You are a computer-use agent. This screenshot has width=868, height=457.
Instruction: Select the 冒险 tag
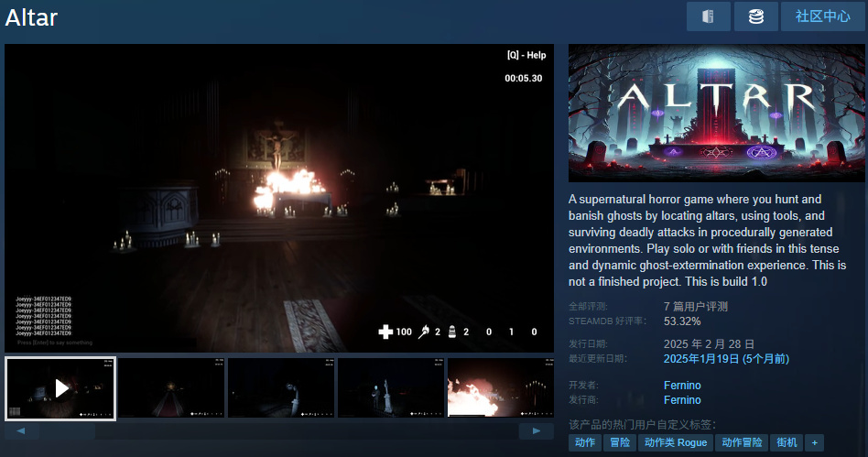(x=620, y=442)
